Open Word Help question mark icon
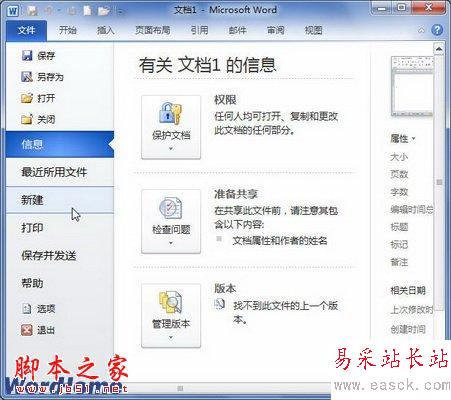 [437, 30]
